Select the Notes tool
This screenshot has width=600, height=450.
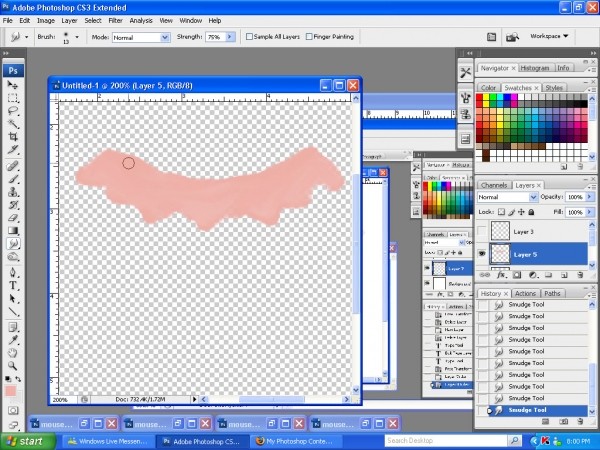(x=13, y=328)
